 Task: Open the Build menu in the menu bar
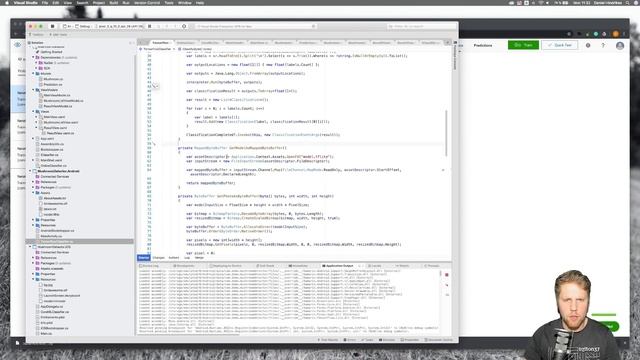[x=114, y=2]
